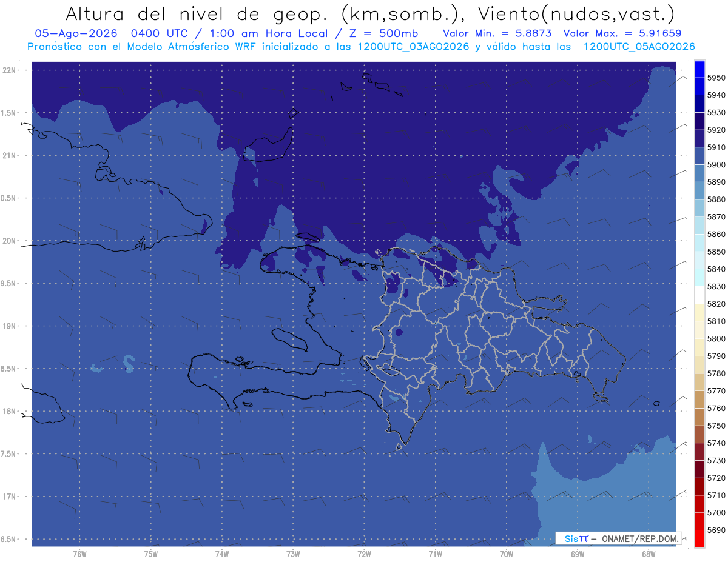Click the 5900 legend value
This screenshot has width=728, height=562.
[x=716, y=165]
